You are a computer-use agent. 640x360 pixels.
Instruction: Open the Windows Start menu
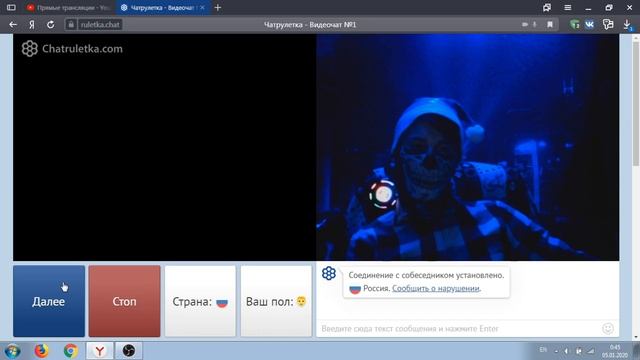(12, 351)
